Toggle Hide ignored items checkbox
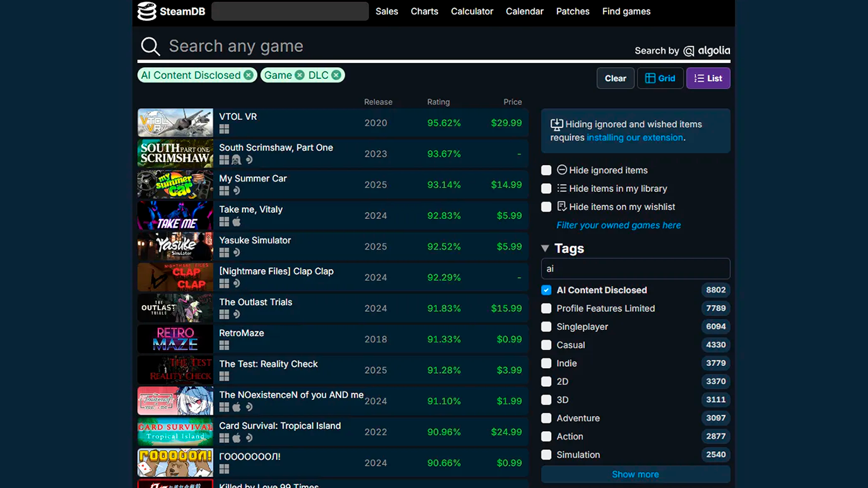Screen dimensions: 868x488 546,171
